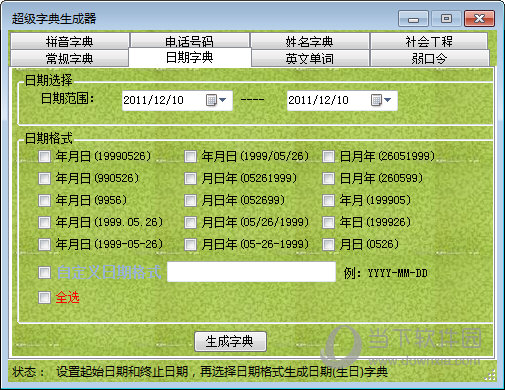Viewport: 505px width, 390px height.
Task: Enable 月日年 (05-26-1999) format
Action: pos(190,244)
